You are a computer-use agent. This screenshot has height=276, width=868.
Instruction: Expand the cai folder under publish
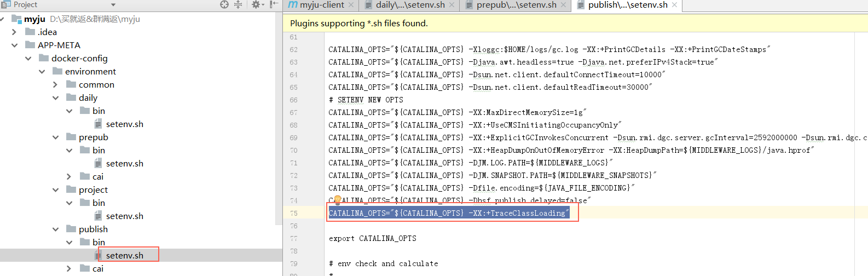click(69, 268)
